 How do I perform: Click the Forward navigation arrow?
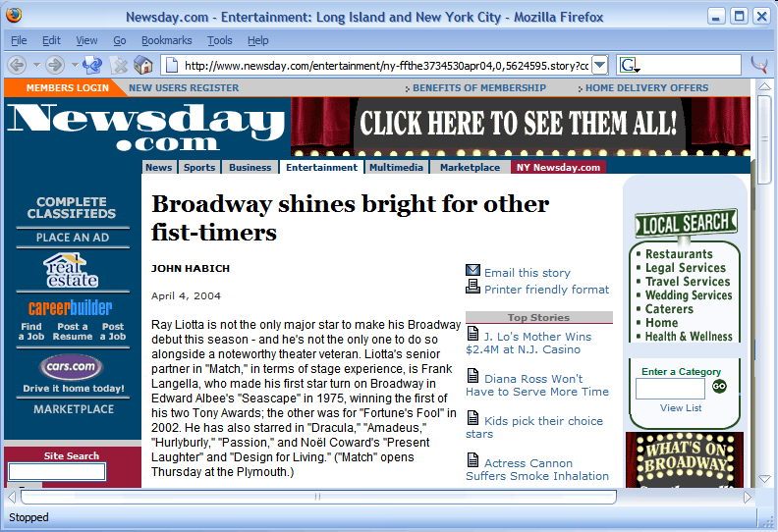[55, 65]
